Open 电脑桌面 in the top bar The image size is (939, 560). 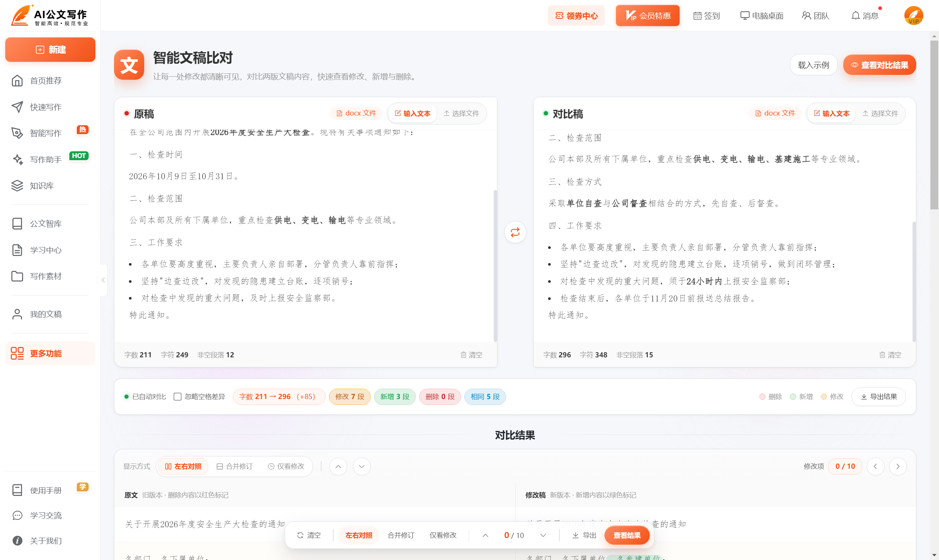click(762, 16)
